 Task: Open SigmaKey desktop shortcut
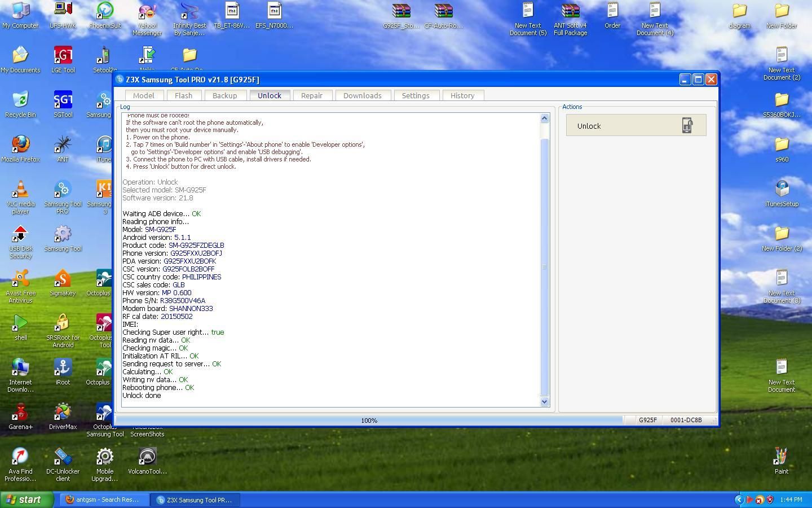63,279
